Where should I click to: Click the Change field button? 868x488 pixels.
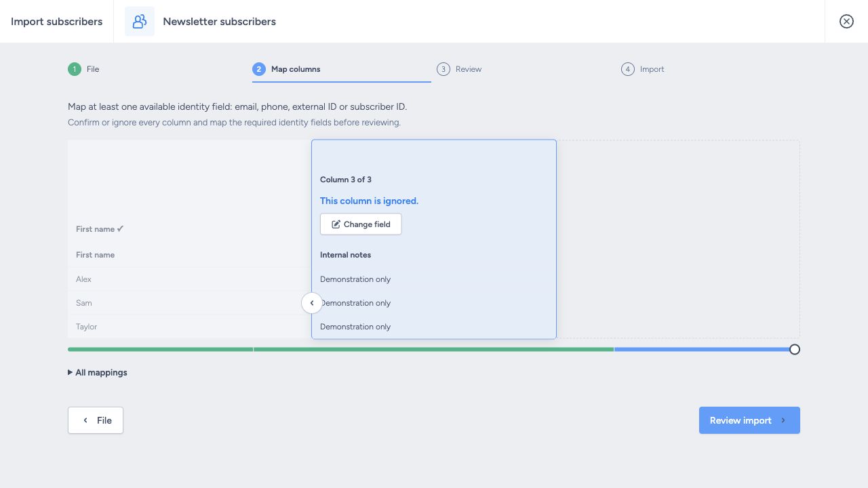[361, 224]
